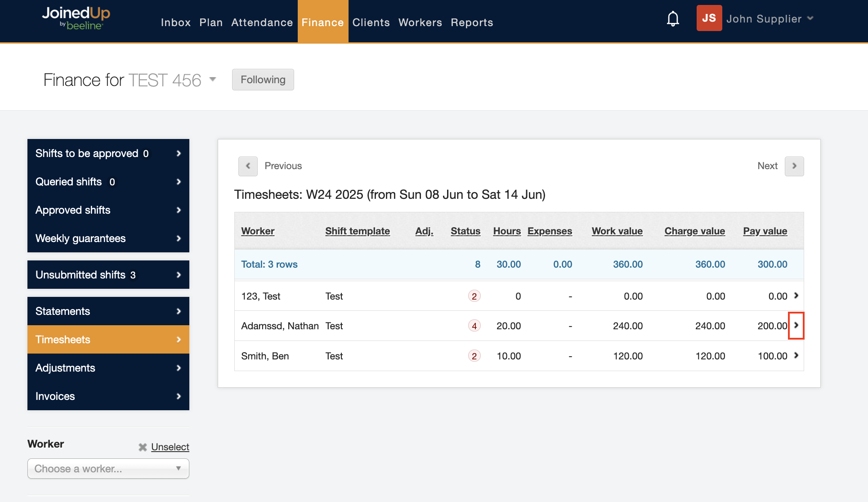868x502 pixels.
Task: Open Smith, Ben row detail chevron
Action: pyautogui.click(x=796, y=355)
